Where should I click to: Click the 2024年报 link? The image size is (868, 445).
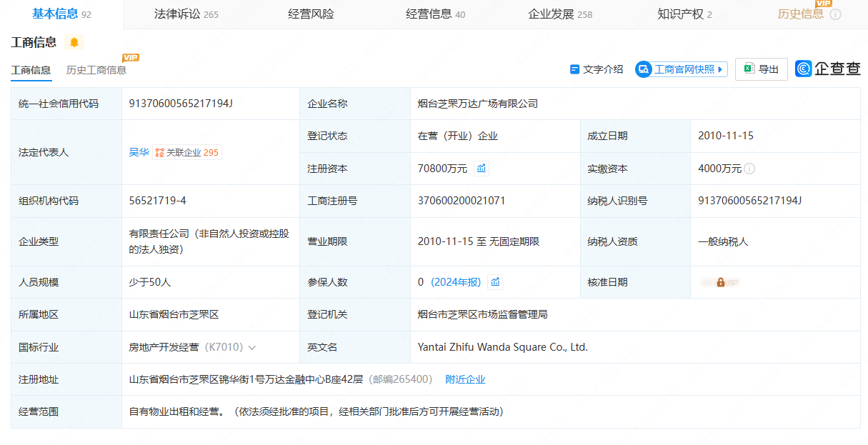point(456,282)
